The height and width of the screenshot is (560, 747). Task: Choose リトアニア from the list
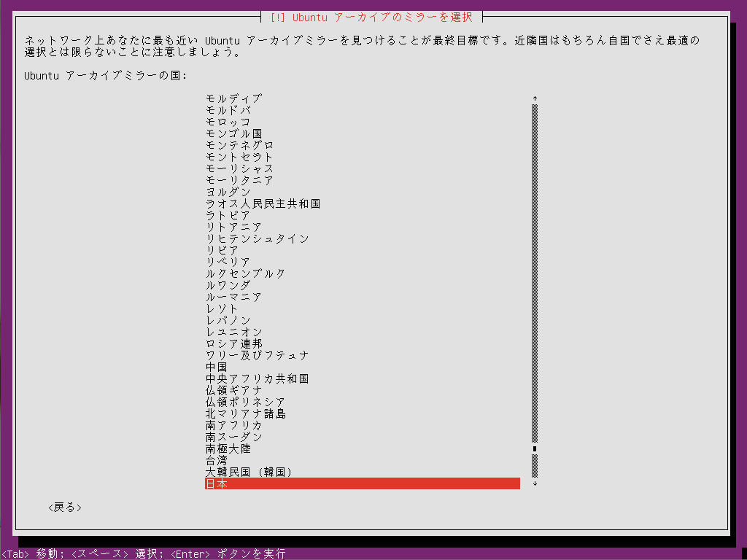point(234,227)
